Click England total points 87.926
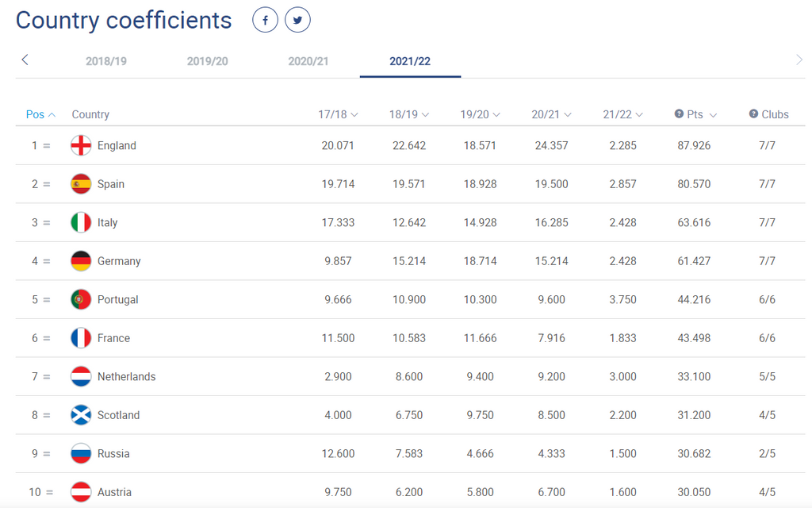The image size is (812, 508). click(694, 146)
